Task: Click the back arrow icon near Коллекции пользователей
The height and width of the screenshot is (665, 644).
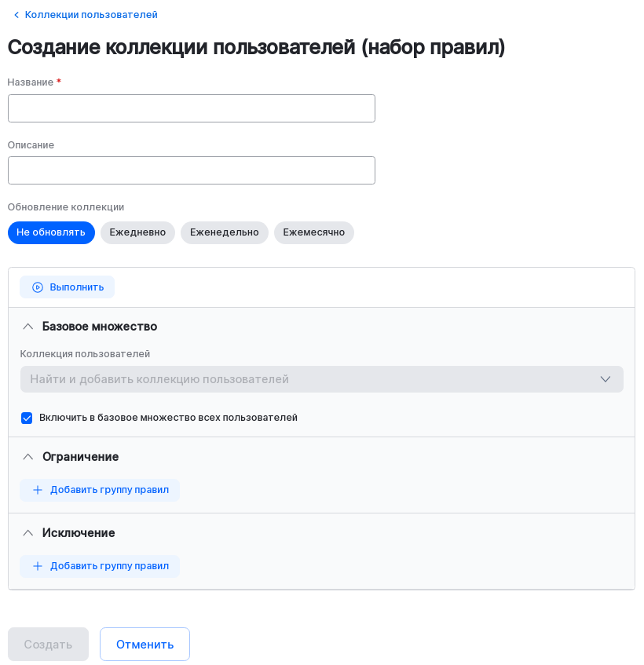Action: coord(17,14)
